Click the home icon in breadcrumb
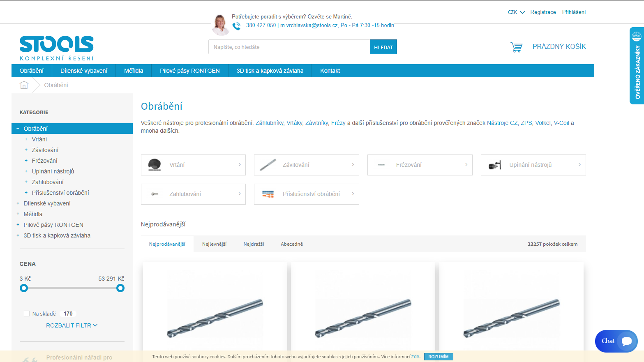Viewport: 644px width, 362px height. [24, 85]
